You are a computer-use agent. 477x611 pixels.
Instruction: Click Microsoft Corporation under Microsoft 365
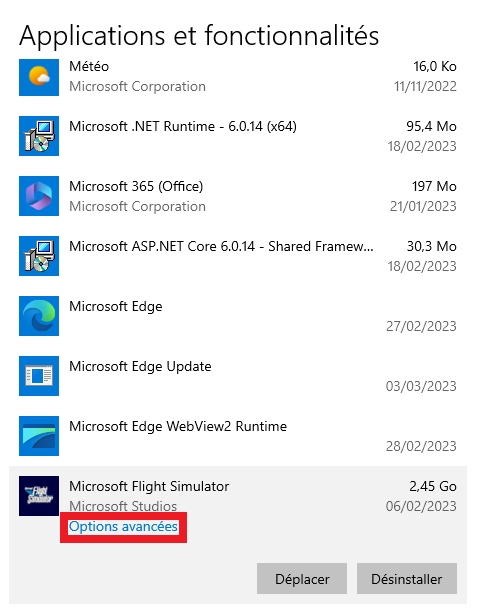pyautogui.click(x=138, y=207)
